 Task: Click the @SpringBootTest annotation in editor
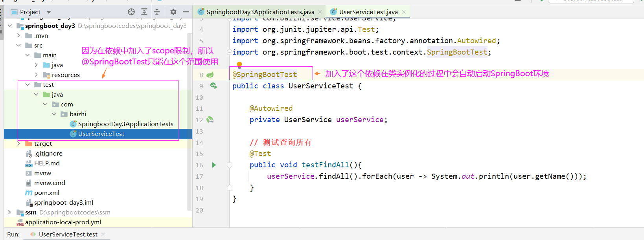pyautogui.click(x=265, y=75)
